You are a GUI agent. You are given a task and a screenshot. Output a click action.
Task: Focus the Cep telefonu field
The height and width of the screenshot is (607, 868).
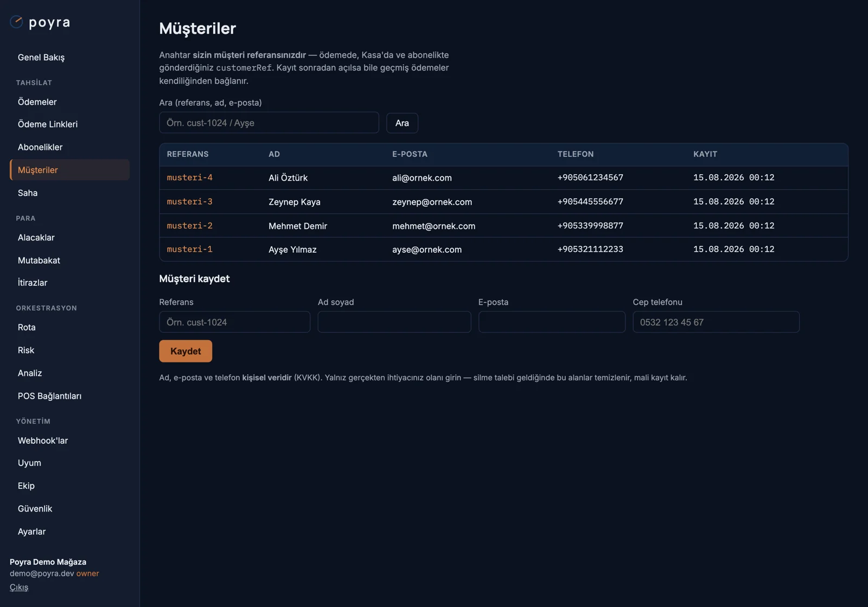tap(716, 322)
